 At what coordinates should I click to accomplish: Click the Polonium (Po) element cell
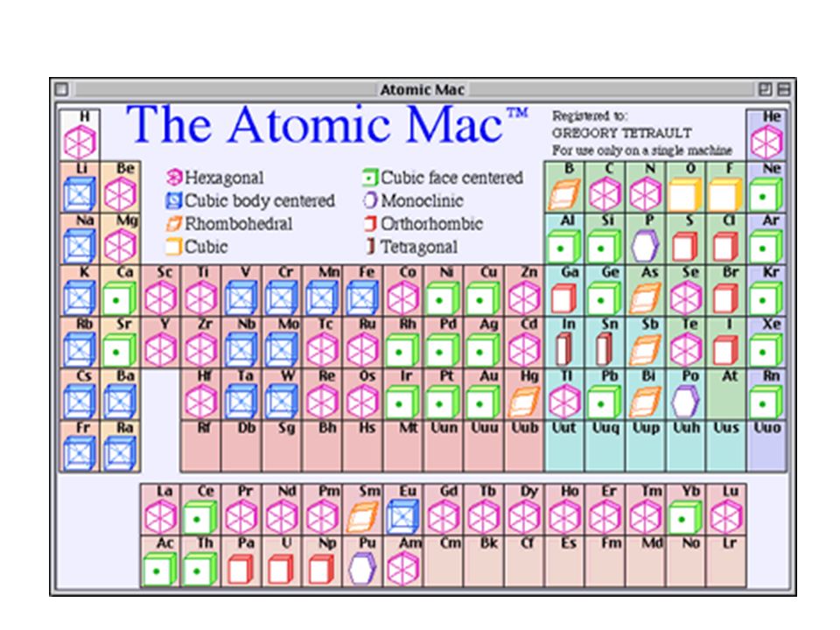(x=686, y=395)
